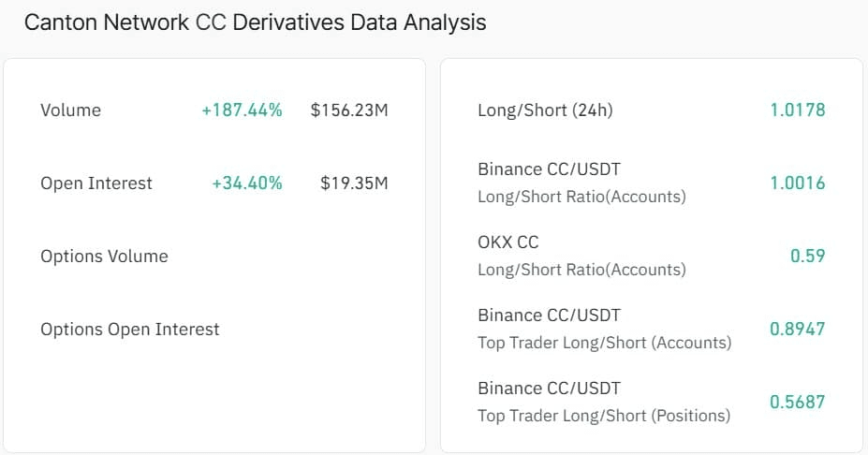Click the +34.40% open interest change

click(x=247, y=183)
